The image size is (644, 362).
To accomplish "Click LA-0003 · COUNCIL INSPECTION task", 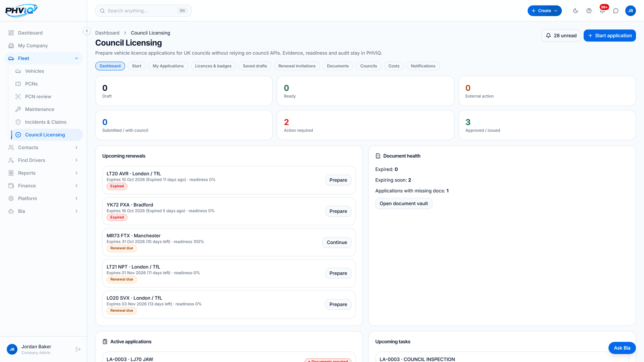I will coord(502,357).
